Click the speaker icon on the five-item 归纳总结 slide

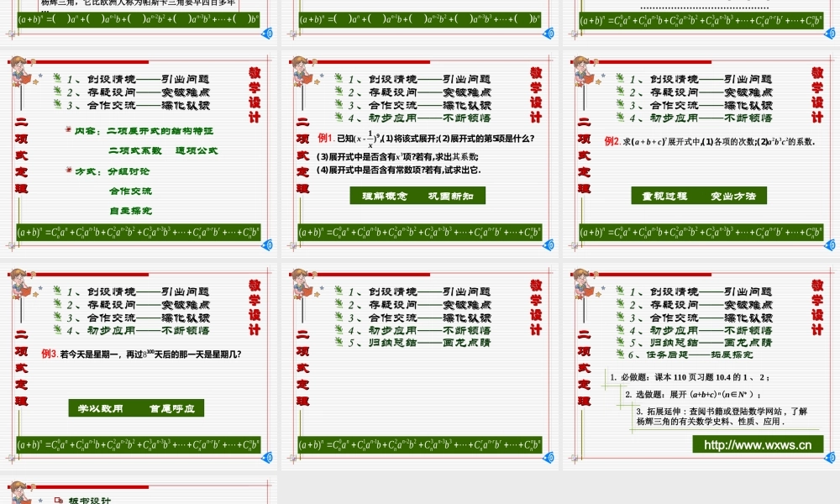click(x=548, y=458)
